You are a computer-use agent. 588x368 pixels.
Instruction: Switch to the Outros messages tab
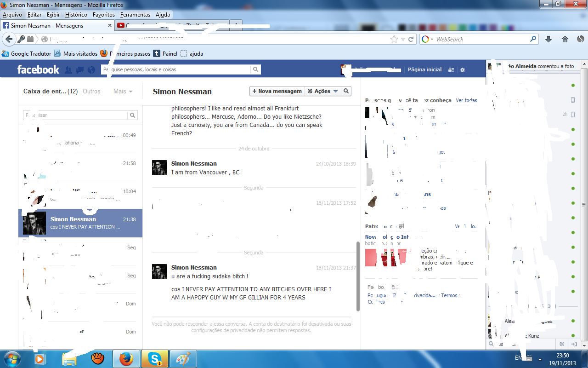pyautogui.click(x=91, y=92)
